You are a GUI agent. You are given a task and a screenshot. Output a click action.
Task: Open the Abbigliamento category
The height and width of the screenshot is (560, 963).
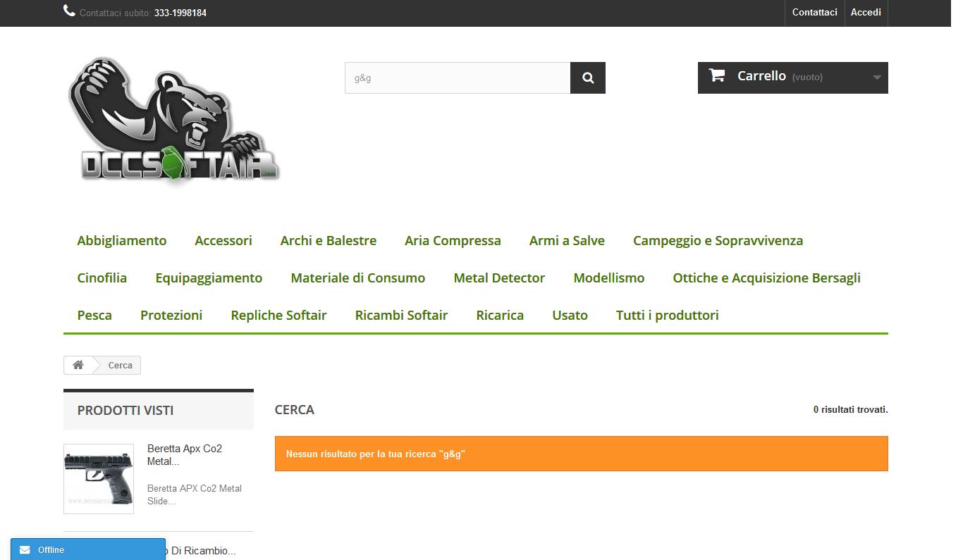(x=122, y=240)
